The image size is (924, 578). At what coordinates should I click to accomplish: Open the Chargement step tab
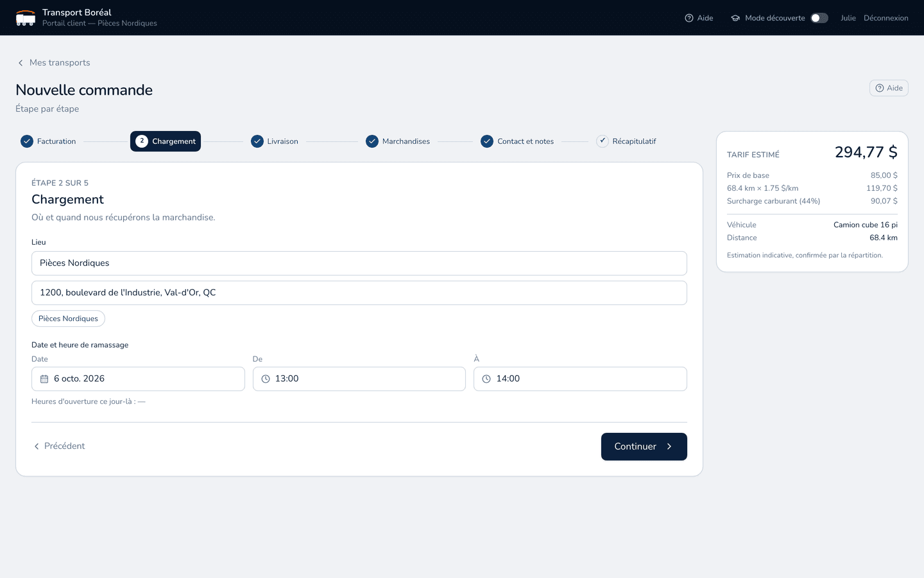(166, 141)
